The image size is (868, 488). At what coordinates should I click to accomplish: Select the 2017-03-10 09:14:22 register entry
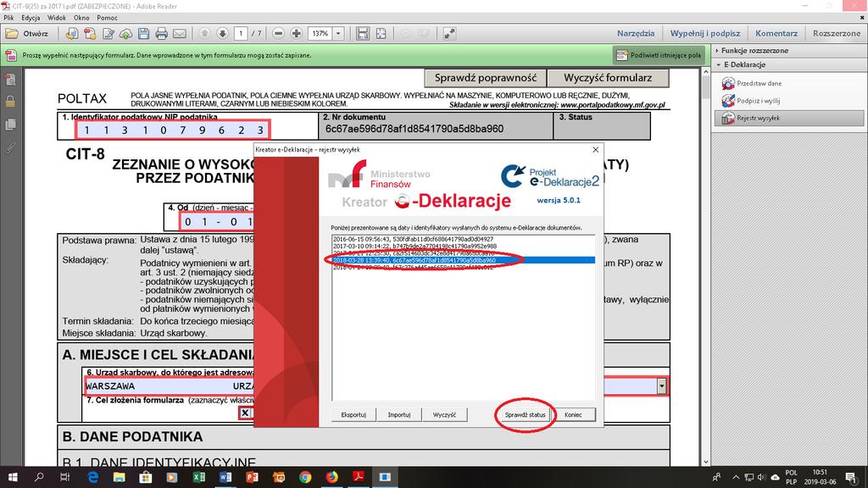pyautogui.click(x=463, y=247)
